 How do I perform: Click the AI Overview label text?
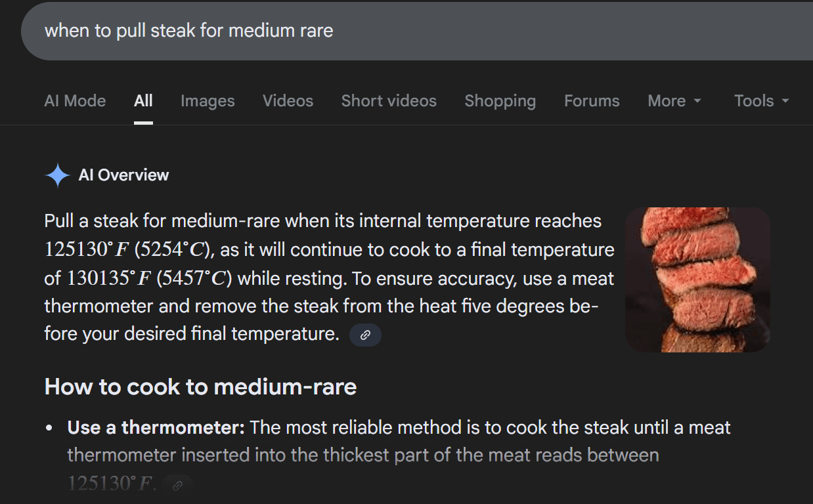pyautogui.click(x=123, y=175)
